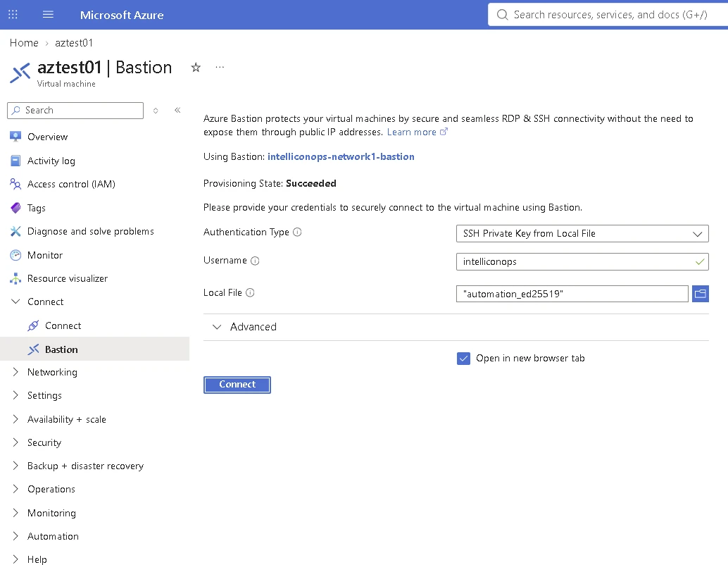Click the Username input field
Viewport: 728px width, 565px height.
pos(582,261)
